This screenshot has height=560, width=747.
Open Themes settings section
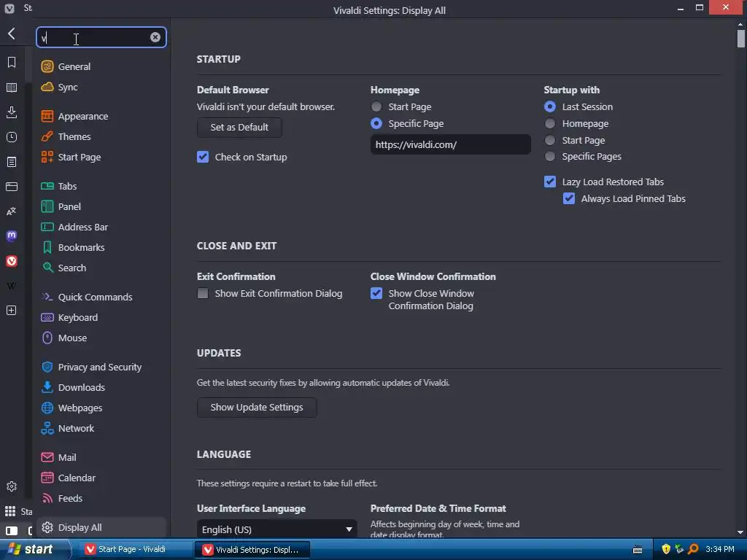[101, 136]
